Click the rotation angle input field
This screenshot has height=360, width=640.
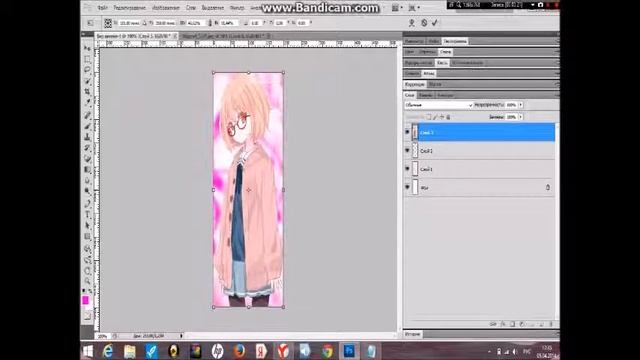coord(255,23)
